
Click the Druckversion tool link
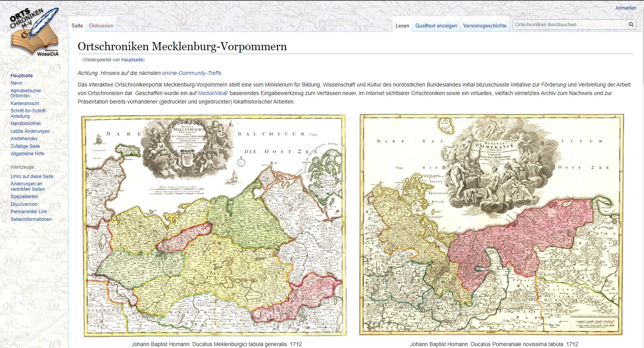point(24,204)
